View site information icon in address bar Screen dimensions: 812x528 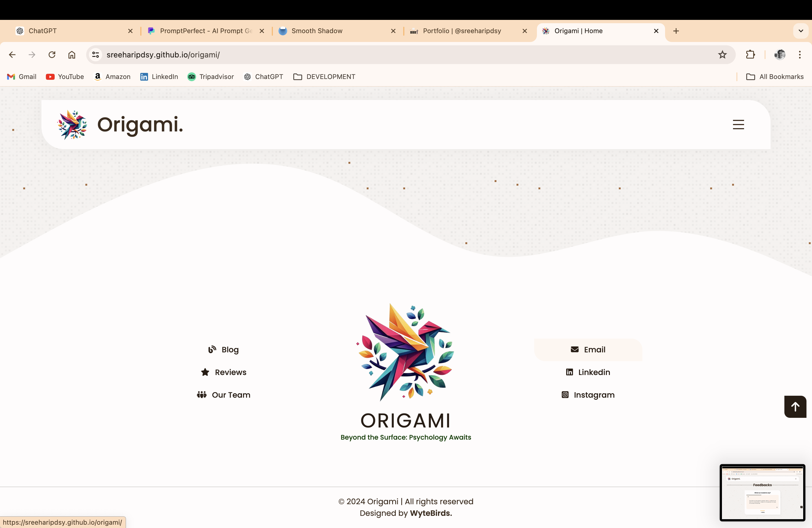[96, 55]
